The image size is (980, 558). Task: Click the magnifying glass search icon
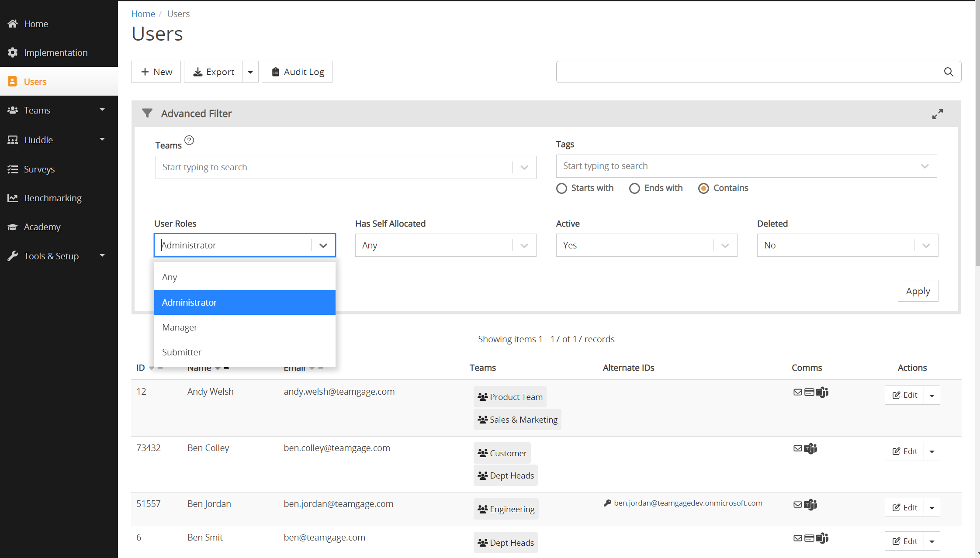click(x=949, y=72)
